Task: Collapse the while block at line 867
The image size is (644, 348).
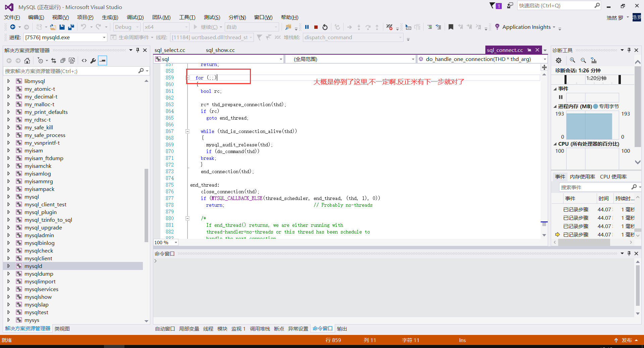Action: click(188, 131)
